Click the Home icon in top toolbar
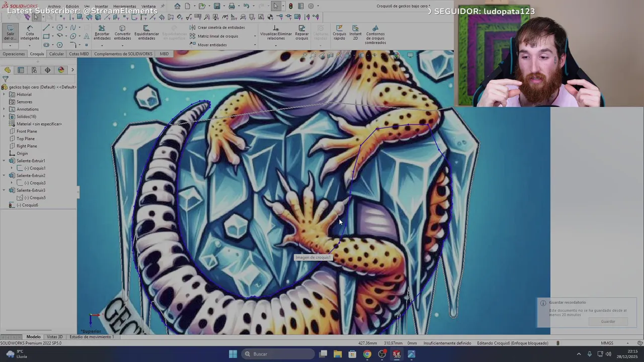This screenshot has height=362, width=644. coord(177,6)
